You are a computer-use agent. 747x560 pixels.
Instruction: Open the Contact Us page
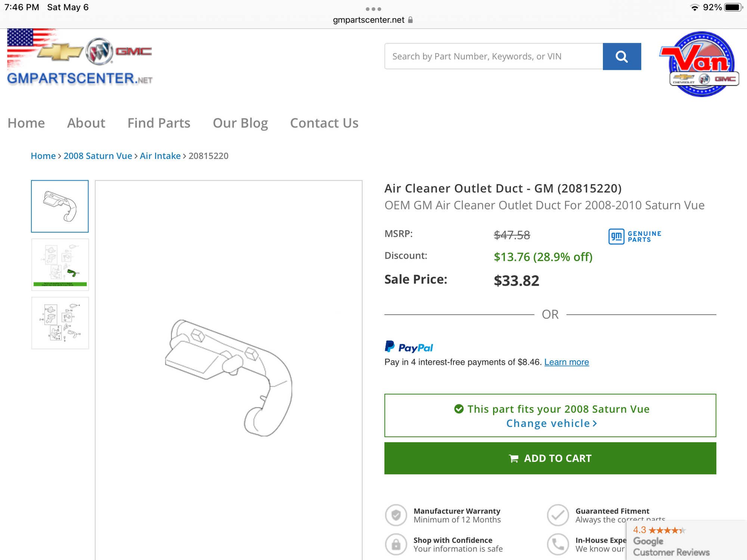click(324, 123)
